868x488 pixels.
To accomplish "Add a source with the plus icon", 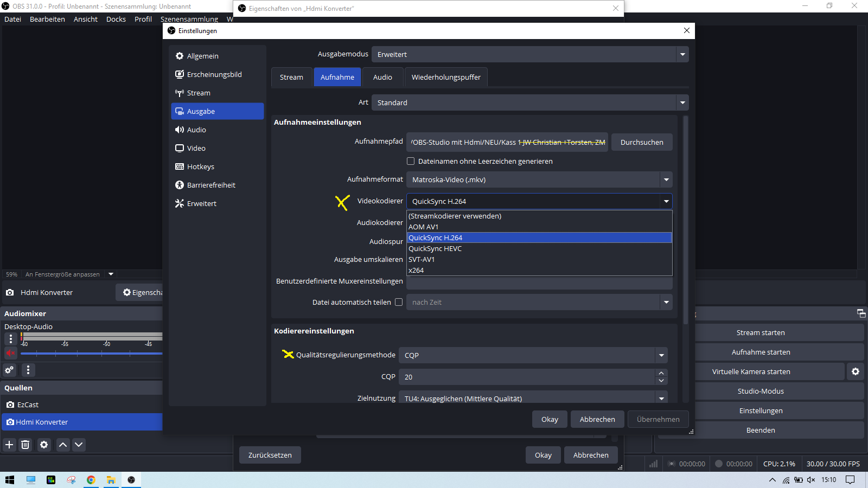I will click(9, 445).
